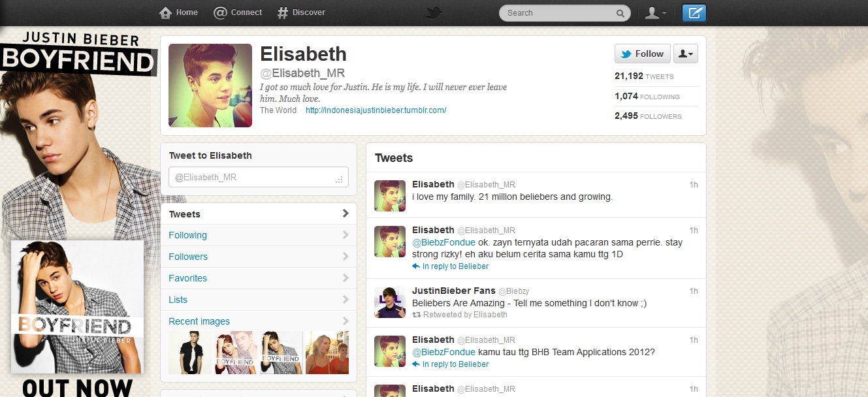The height and width of the screenshot is (397, 868).
Task: Open the fourth recent image of two people
Action: pos(327,353)
